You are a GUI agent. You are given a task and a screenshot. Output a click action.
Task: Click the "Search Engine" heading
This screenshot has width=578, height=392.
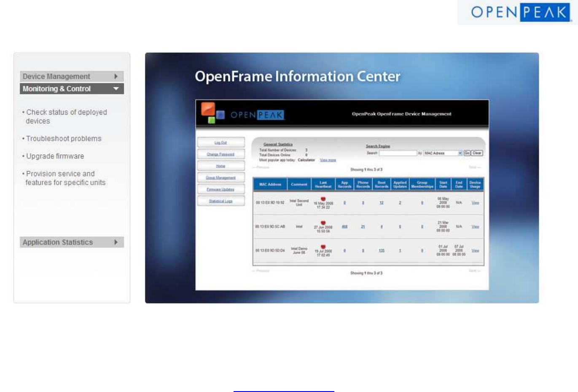[x=378, y=146]
